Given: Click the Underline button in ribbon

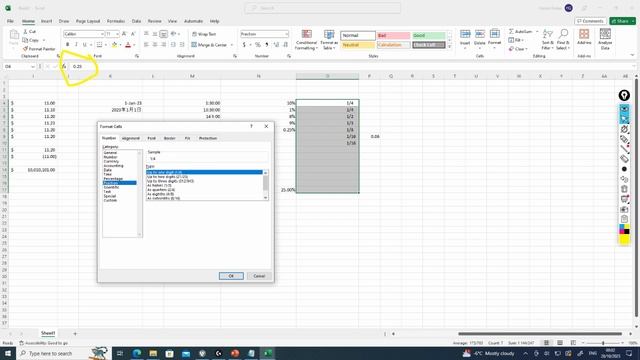Looking at the screenshot, I should click(84, 44).
